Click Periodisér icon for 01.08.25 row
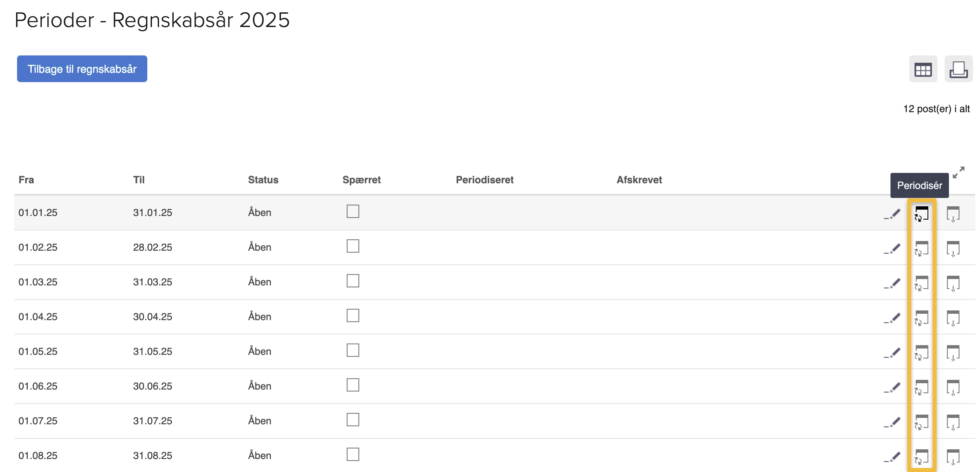The image size is (980, 472). [x=922, y=457]
